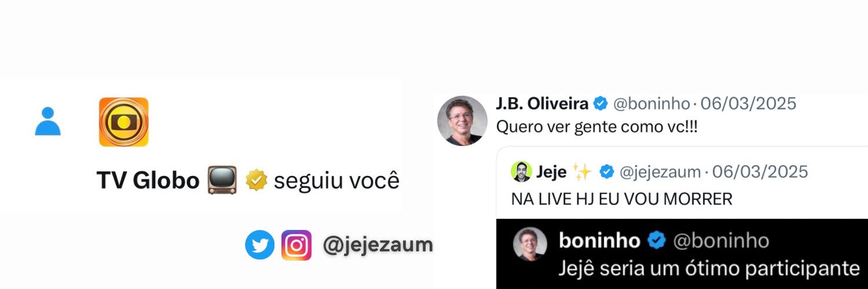The image size is (868, 289).
Task: Open the TV Globo profile name
Action: pos(148,181)
